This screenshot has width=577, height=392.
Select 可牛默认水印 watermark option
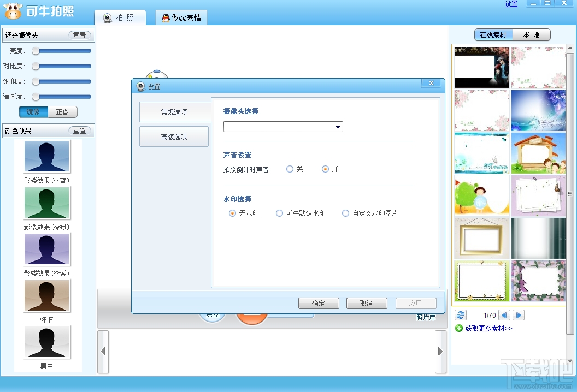point(280,213)
